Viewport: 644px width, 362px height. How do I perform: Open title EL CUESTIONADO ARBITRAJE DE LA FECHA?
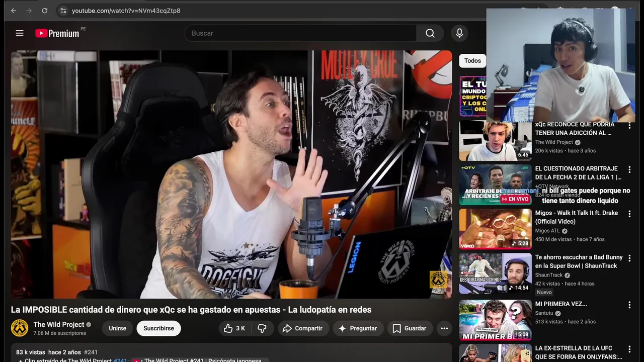tap(578, 173)
